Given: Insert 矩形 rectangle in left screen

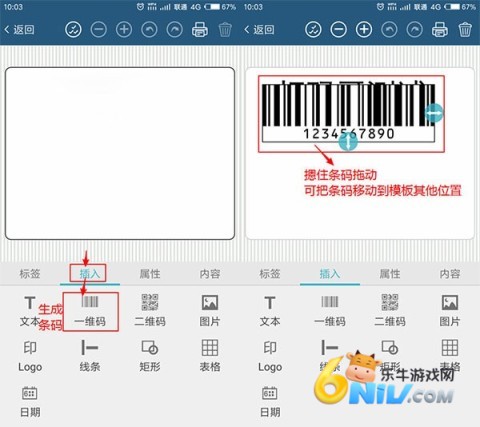Looking at the screenshot, I should pos(150,356).
